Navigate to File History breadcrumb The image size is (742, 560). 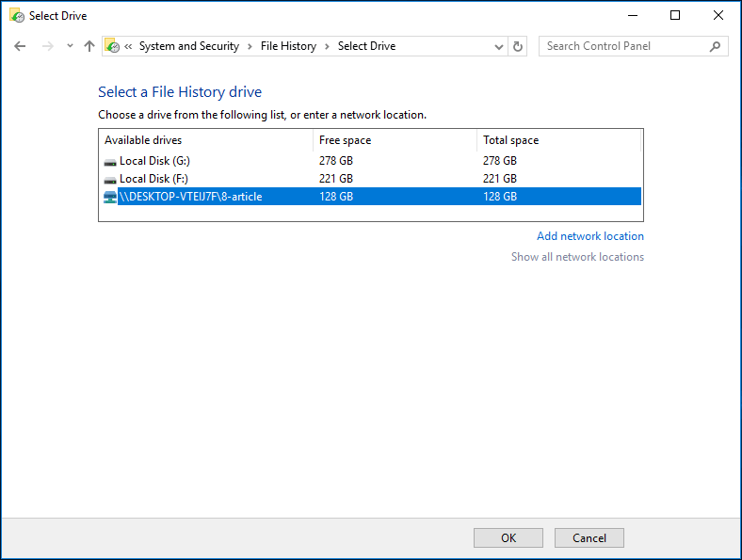coord(288,46)
